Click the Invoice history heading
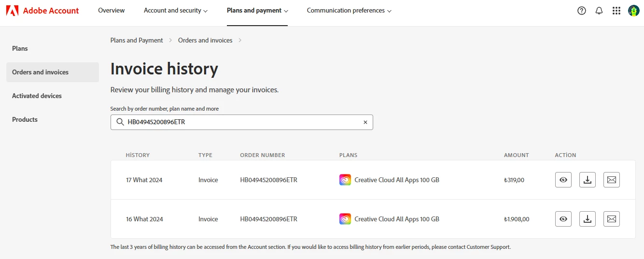 click(x=164, y=69)
